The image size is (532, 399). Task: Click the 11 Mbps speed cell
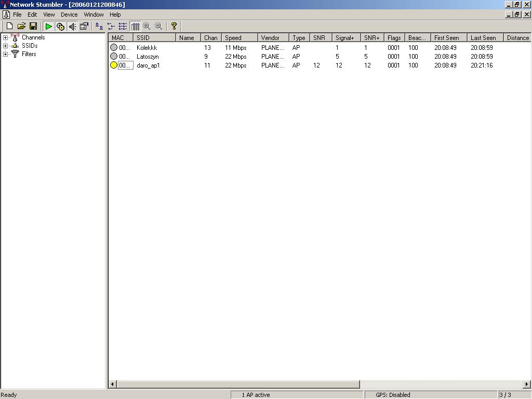pos(236,48)
